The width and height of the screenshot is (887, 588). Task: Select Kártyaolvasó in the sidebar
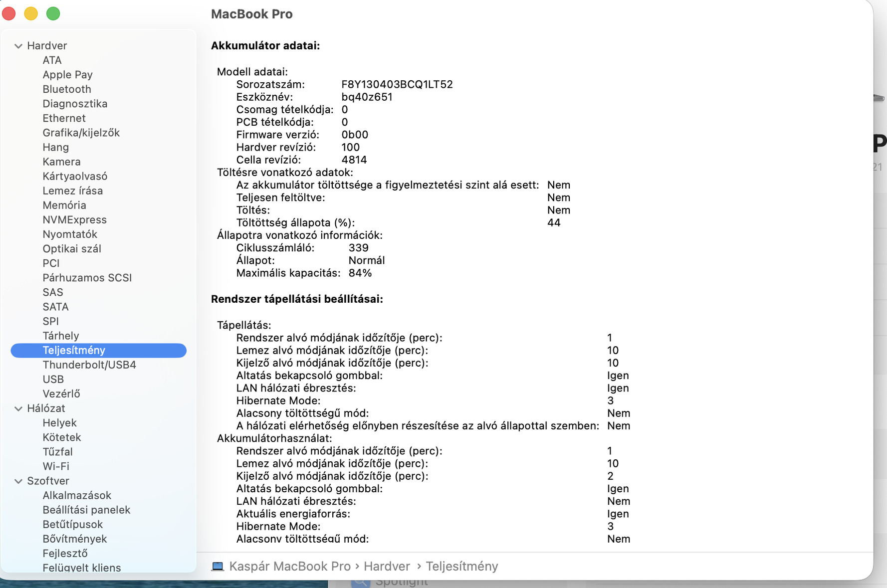click(x=75, y=176)
